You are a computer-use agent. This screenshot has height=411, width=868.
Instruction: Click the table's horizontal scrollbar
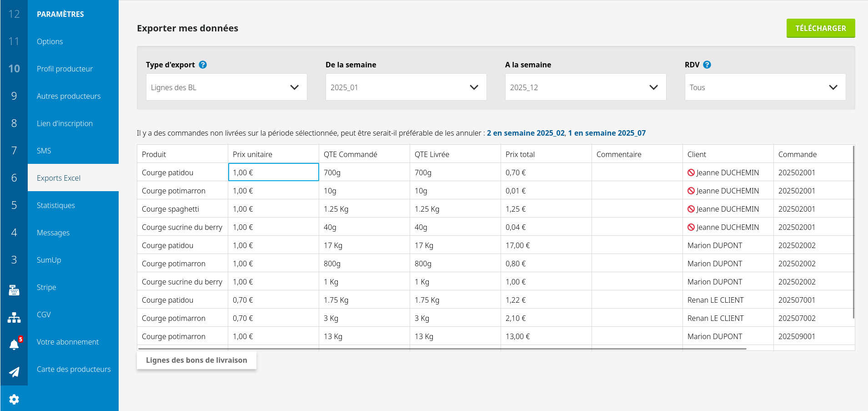[x=442, y=349]
